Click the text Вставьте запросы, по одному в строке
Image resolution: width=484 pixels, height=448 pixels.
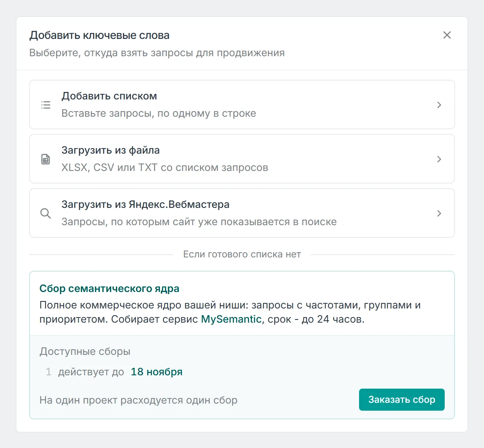pyautogui.click(x=159, y=113)
